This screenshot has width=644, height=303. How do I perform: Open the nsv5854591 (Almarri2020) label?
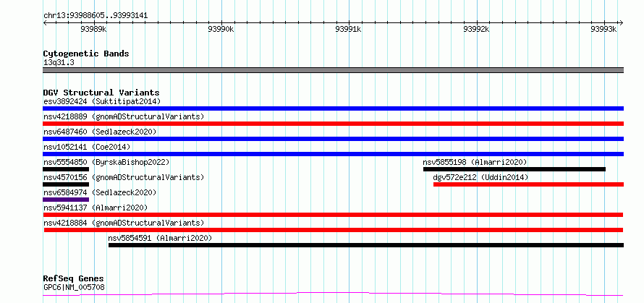click(160, 238)
